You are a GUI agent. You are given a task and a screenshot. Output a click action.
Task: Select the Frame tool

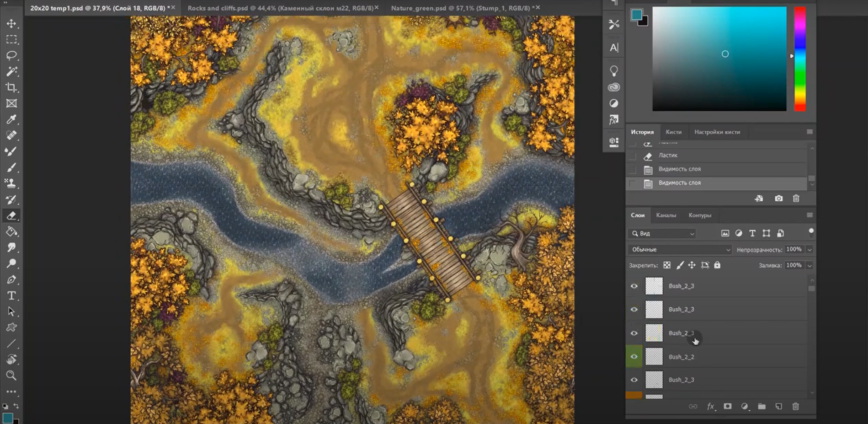click(x=11, y=103)
